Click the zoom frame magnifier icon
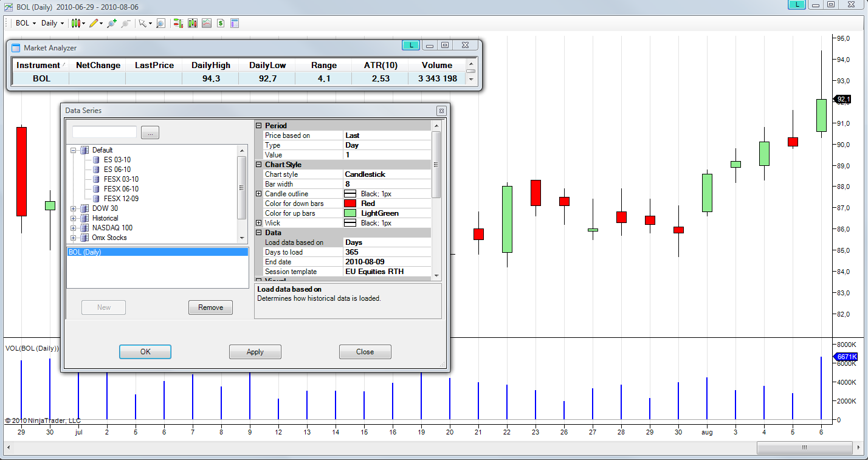The width and height of the screenshot is (868, 460). (160, 23)
